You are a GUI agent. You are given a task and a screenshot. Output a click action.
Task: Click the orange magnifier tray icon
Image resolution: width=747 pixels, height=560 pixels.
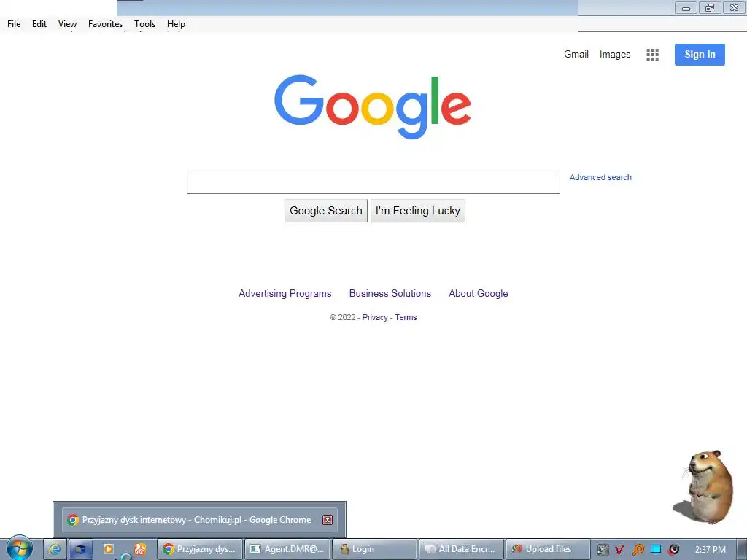click(x=638, y=550)
